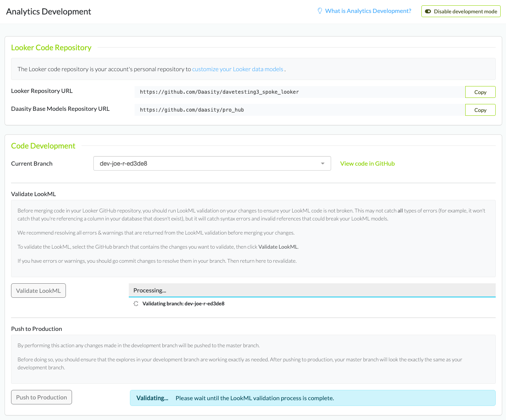
Task: Select the pro_hub repository URL field
Action: pyautogui.click(x=299, y=110)
